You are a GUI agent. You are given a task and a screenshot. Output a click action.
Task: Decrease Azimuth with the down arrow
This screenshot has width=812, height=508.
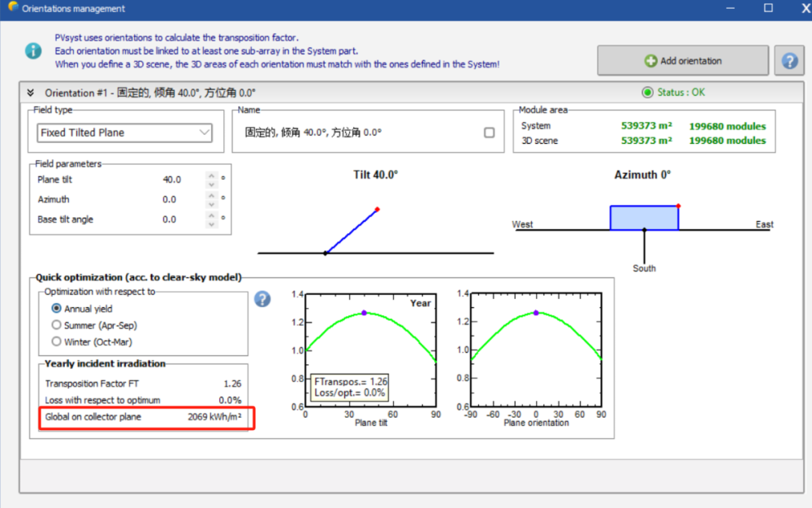pyautogui.click(x=212, y=203)
